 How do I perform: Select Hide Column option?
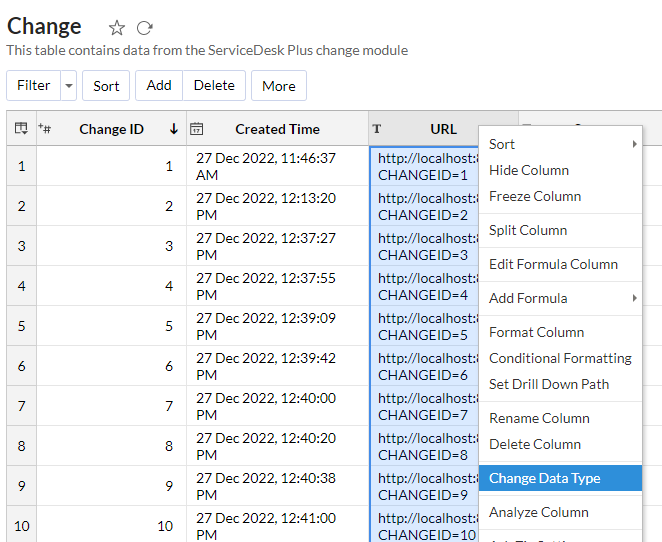point(529,170)
